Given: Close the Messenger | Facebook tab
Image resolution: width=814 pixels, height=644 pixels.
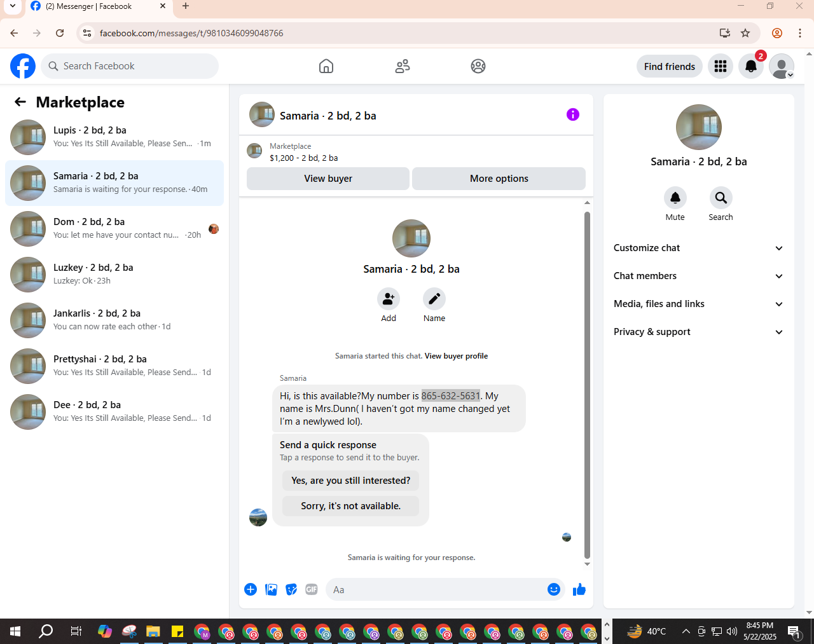Looking at the screenshot, I should coord(163,6).
